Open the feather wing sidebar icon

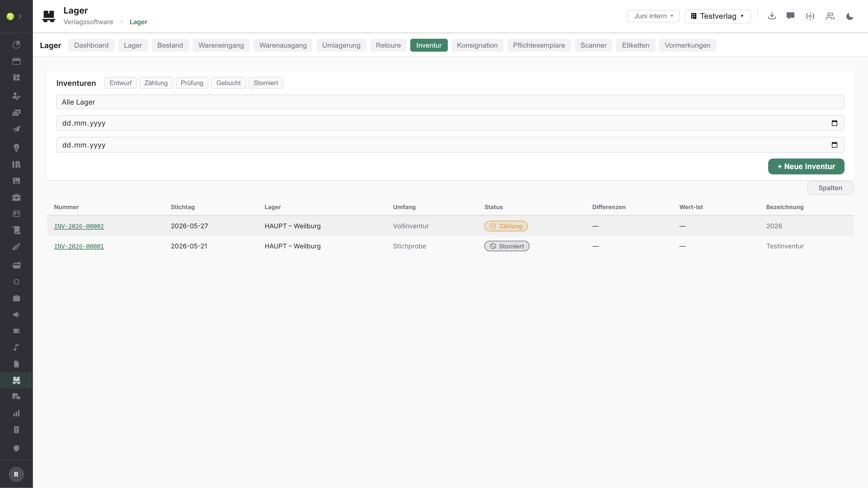coord(16,247)
